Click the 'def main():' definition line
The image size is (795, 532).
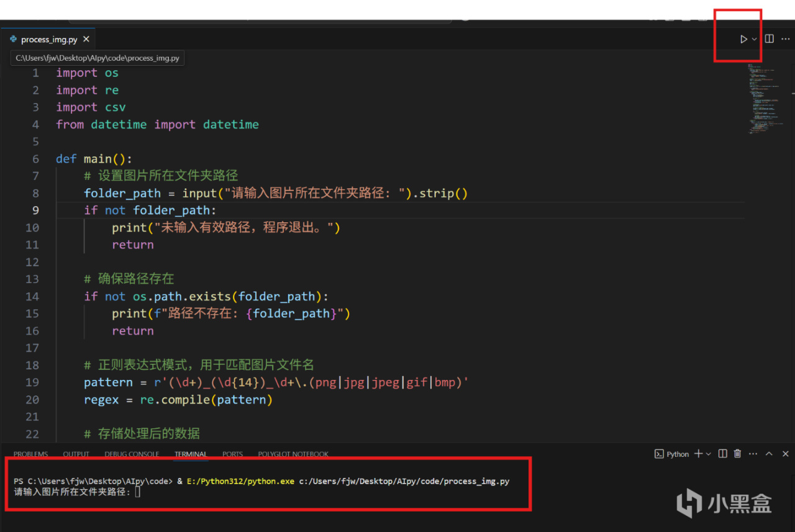click(94, 159)
